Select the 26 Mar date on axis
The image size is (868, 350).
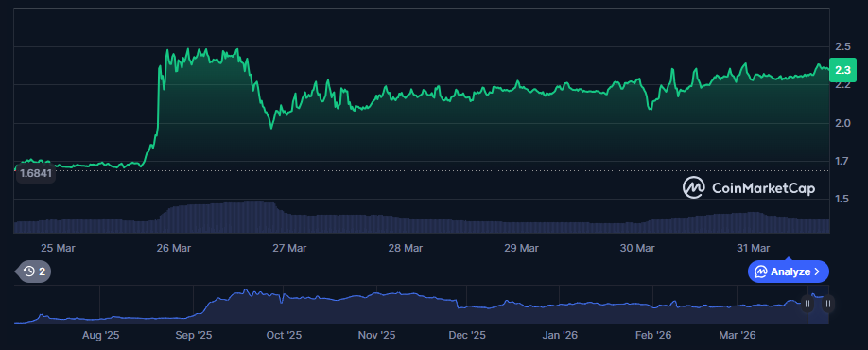[x=174, y=248]
